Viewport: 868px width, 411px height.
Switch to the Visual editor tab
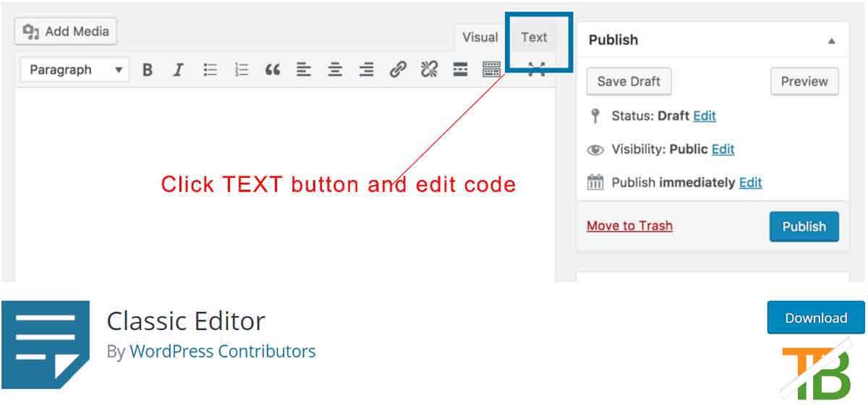[x=480, y=38]
